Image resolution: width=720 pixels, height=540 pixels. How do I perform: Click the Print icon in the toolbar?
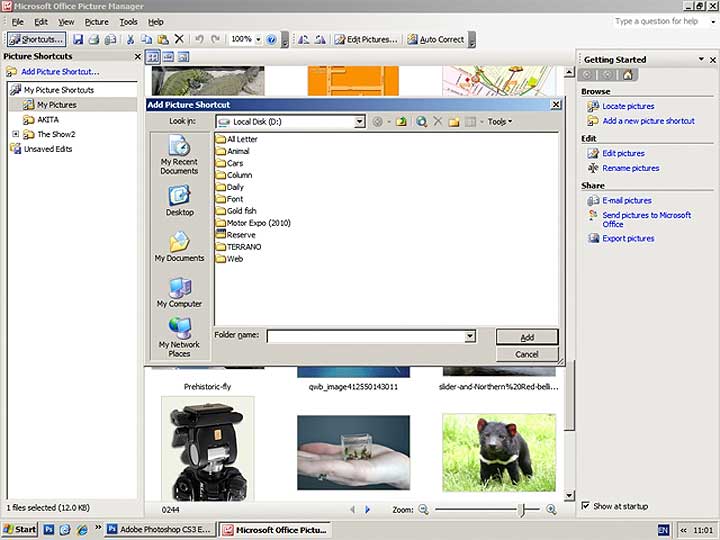click(94, 39)
